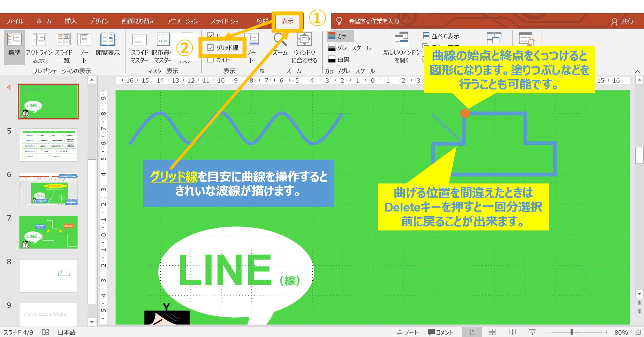Open スライド一覧 slide sorter view
This screenshot has height=337, width=644.
63,47
